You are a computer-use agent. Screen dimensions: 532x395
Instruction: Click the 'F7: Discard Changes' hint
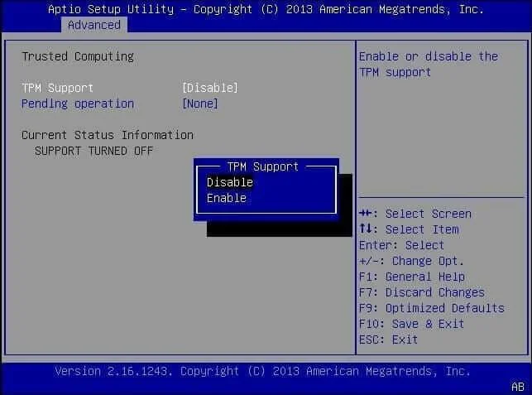tap(422, 292)
